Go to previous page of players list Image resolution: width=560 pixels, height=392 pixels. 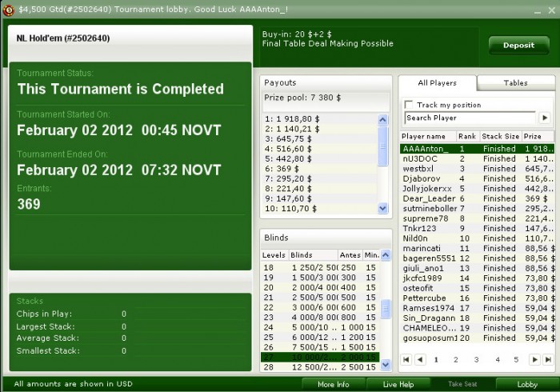pyautogui.click(x=420, y=359)
